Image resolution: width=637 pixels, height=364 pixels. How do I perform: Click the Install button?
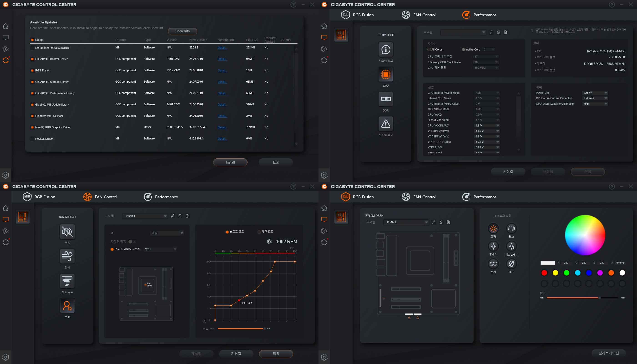(x=230, y=162)
